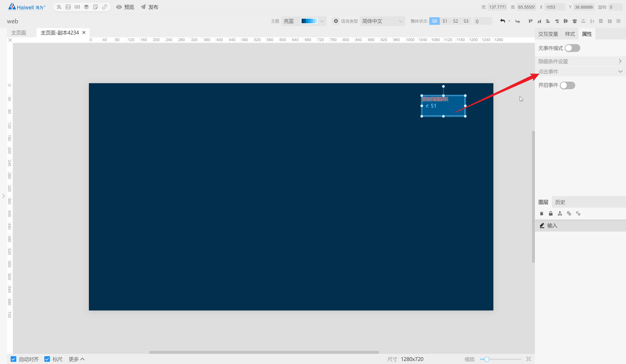Image resolution: width=626 pixels, height=364 pixels.
Task: Click the 宽 width input field
Action: 498,7
